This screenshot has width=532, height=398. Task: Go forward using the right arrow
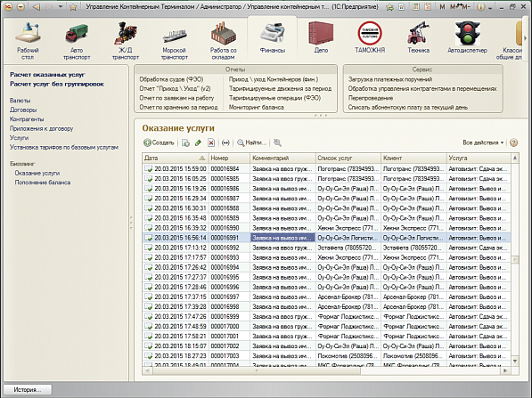click(50, 7)
